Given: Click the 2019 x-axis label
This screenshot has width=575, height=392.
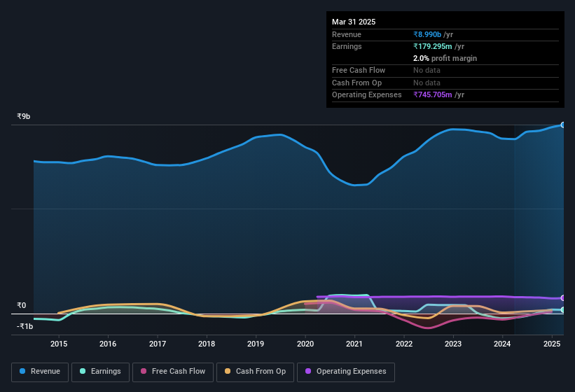Looking at the screenshot, I should pyautogui.click(x=256, y=344).
